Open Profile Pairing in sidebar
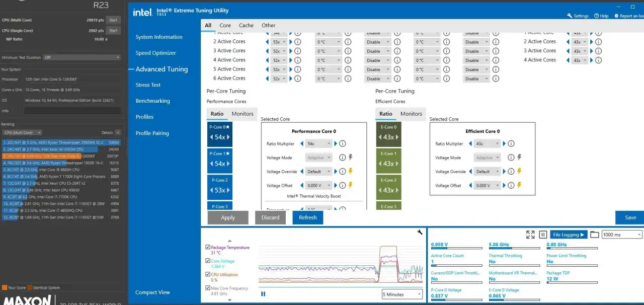 [x=152, y=133]
